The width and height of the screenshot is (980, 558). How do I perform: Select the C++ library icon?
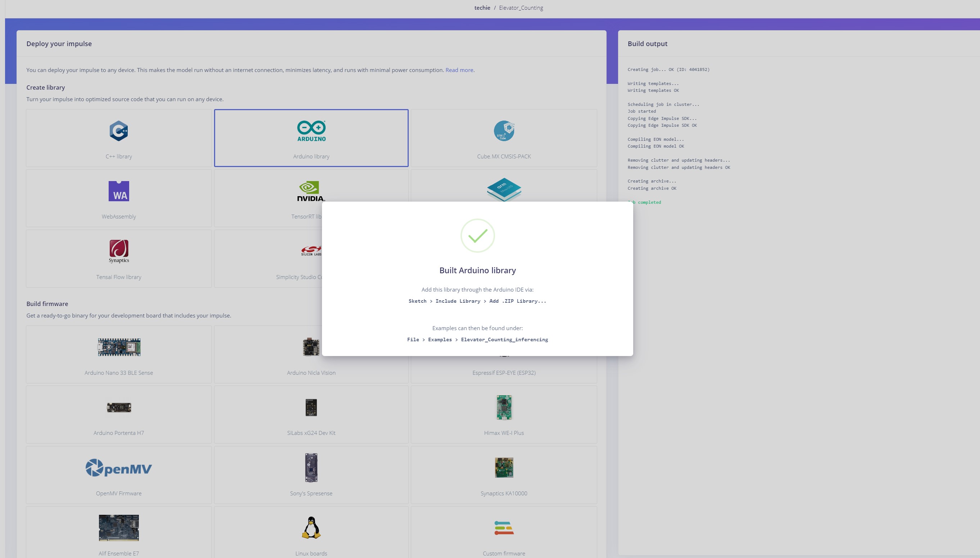tap(119, 131)
